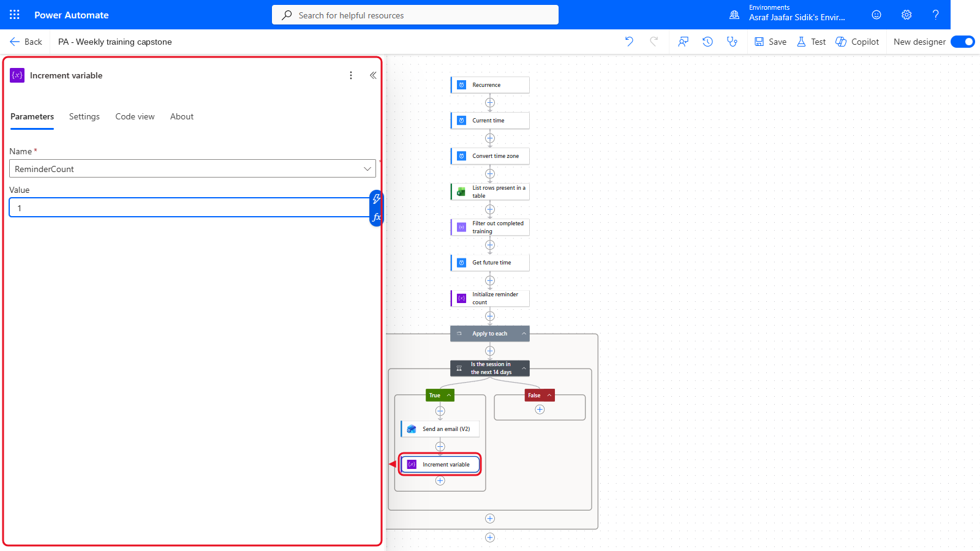Viewport: 980px width, 551px height.
Task: Click the Undo icon in toolbar
Action: [x=629, y=42]
